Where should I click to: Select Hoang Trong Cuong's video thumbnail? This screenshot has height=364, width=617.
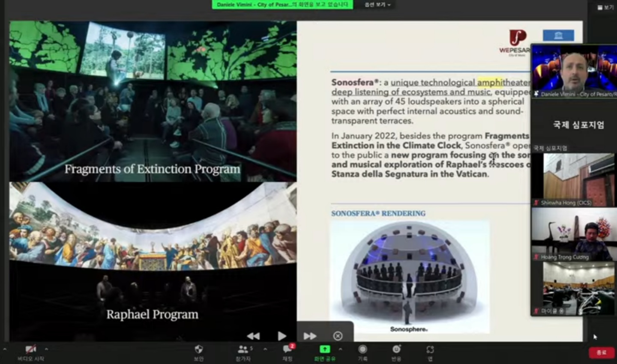tap(573, 234)
